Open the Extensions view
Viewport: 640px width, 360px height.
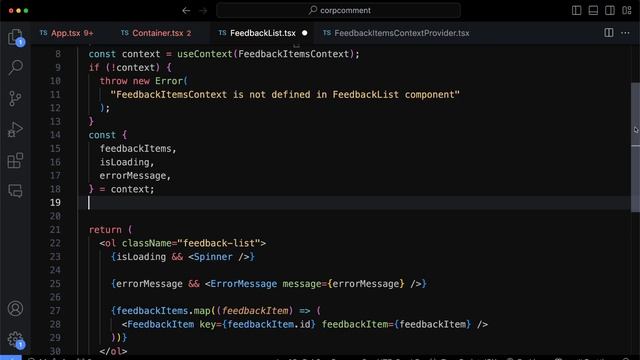[16, 160]
